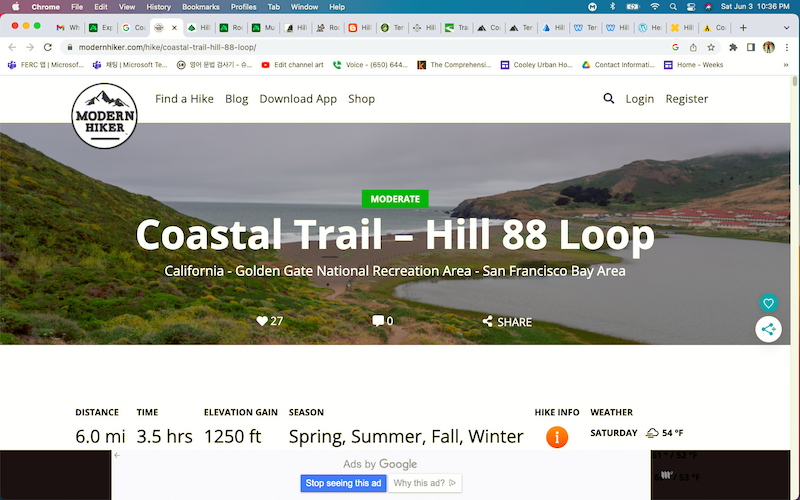Open Spotlight search in the menu bar
800x500 pixels.
[673, 7]
